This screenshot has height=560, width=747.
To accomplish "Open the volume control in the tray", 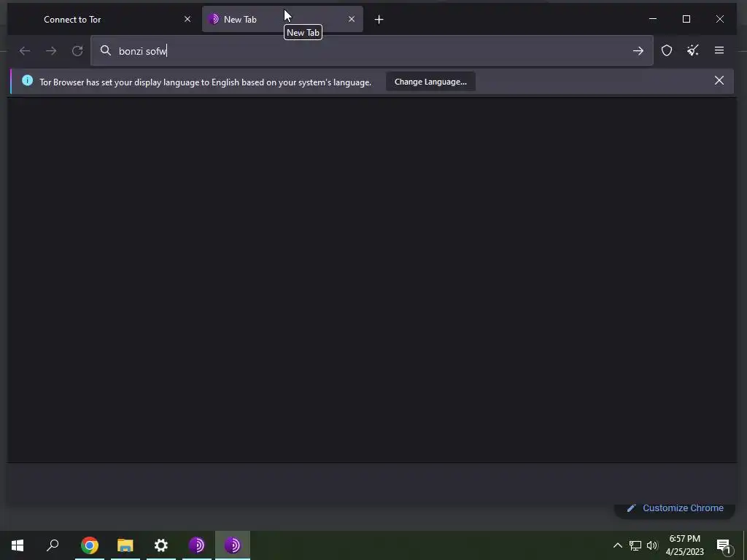I will [x=652, y=545].
